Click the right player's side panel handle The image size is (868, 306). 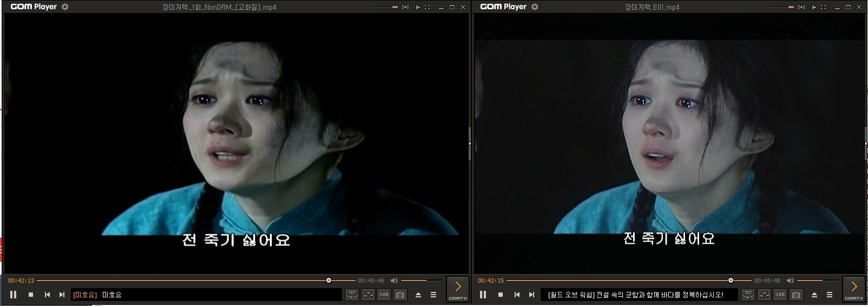point(866,144)
